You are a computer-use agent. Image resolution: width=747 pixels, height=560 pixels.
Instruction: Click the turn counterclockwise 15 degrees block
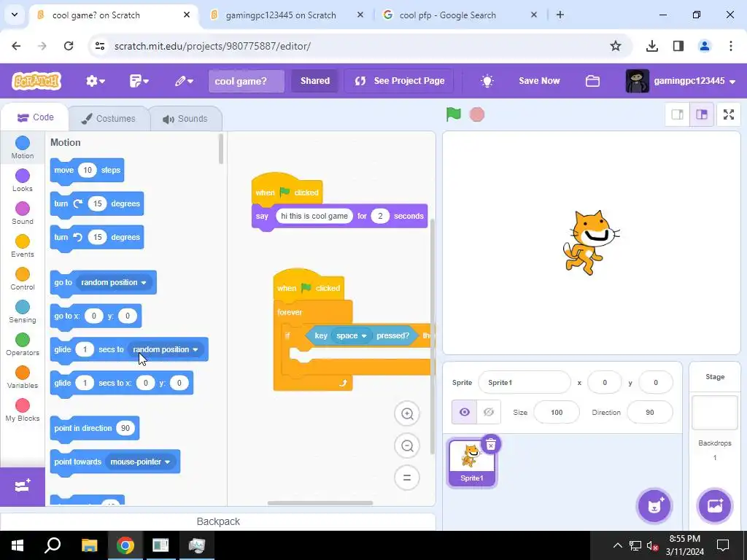click(x=97, y=237)
